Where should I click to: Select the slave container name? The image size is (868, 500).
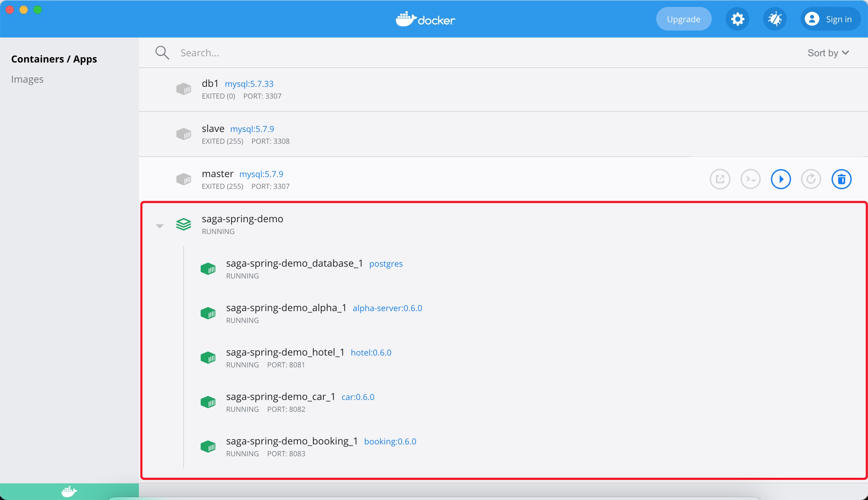coord(213,129)
